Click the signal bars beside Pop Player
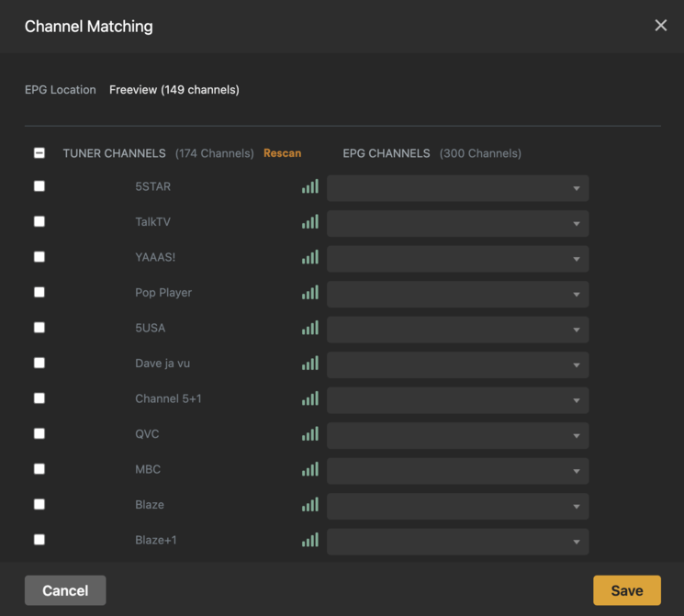 pos(310,293)
